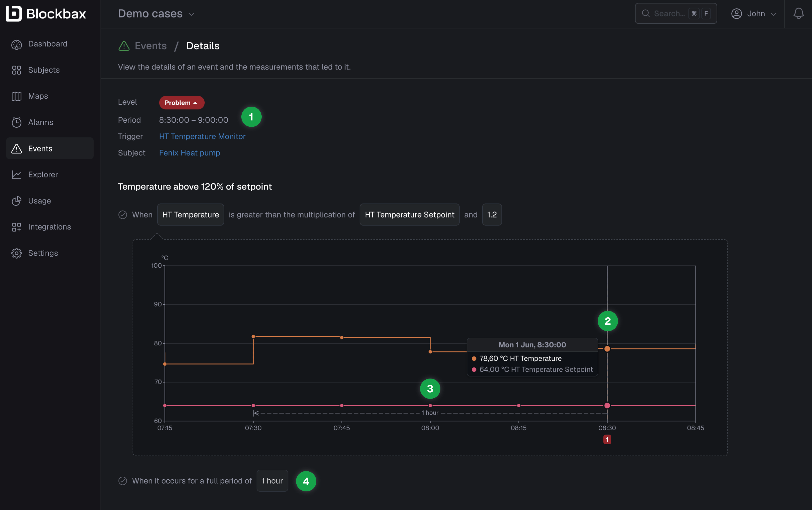Open the HT Temperature Monitor trigger link
The height and width of the screenshot is (510, 812).
[x=202, y=136]
